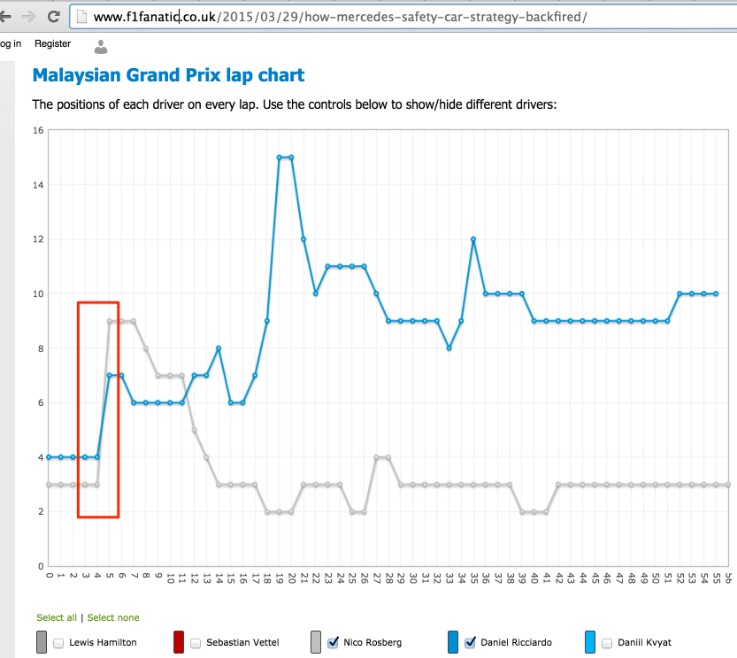This screenshot has height=658, width=737.
Task: Reload the page with the refresh icon
Action: coord(53,17)
